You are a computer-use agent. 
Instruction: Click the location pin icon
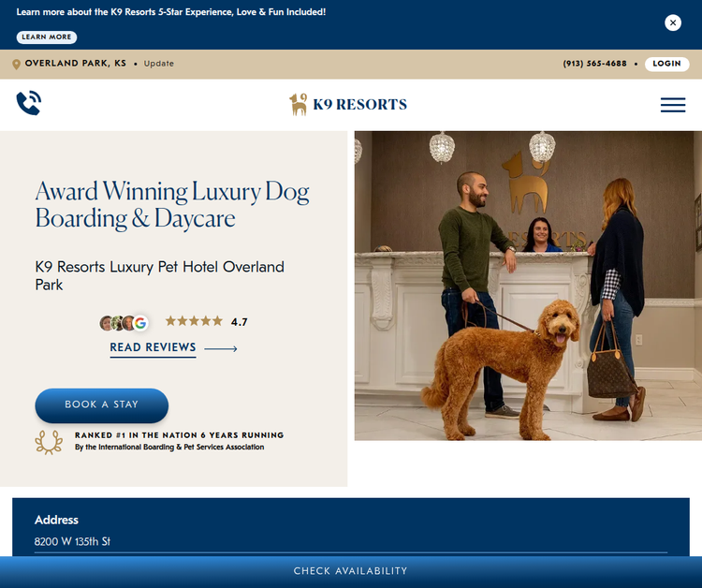tap(16, 65)
